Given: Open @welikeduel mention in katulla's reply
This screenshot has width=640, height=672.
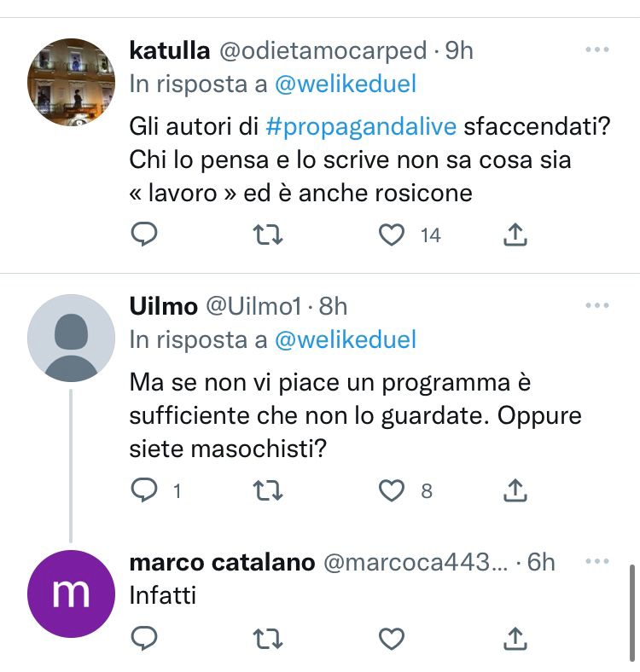Looking at the screenshot, I should click(345, 84).
